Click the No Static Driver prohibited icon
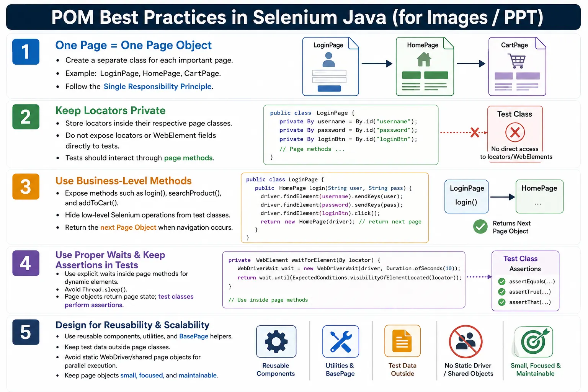588x392 pixels. tap(465, 341)
